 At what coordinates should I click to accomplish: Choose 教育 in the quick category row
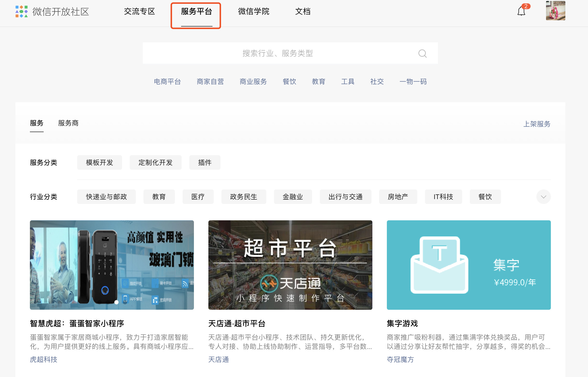point(319,81)
